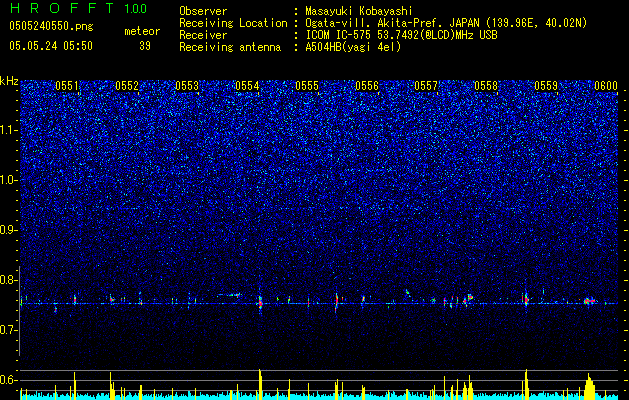Click the Receiving antenna label
Screen dimensions: 629x400
click(x=230, y=47)
